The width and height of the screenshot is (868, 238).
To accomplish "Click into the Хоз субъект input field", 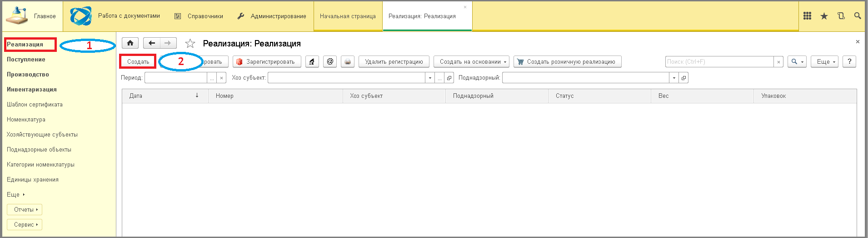I will [346, 78].
